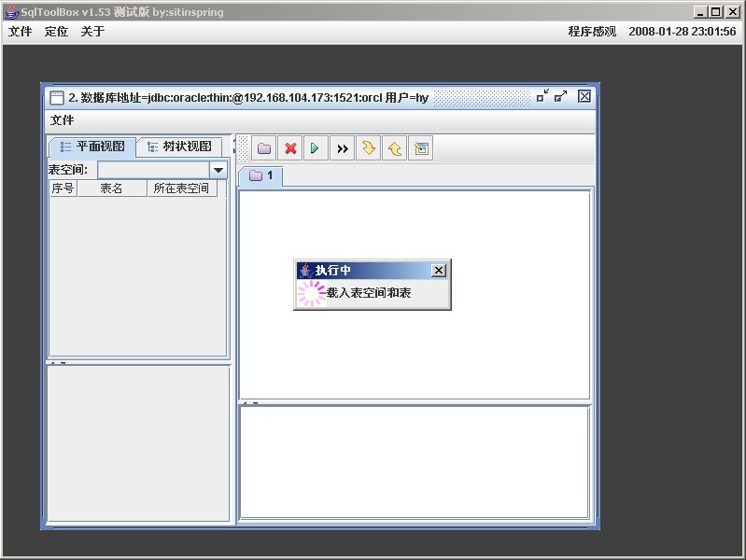Close the 执行中 progress dialog
The image size is (746, 560).
(x=438, y=271)
